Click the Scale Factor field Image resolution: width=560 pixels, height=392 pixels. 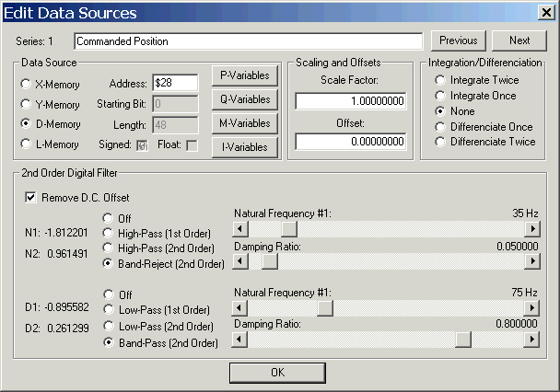pos(352,100)
